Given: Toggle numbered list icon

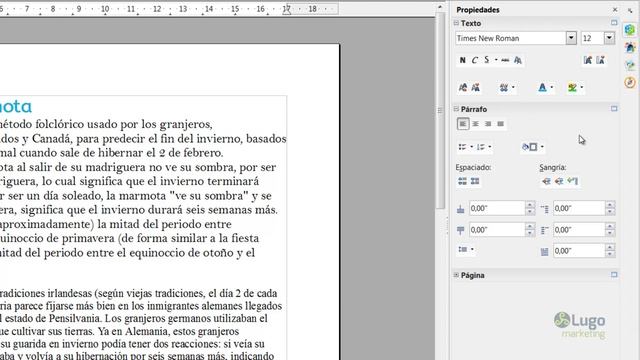Looking at the screenshot, I should [481, 147].
